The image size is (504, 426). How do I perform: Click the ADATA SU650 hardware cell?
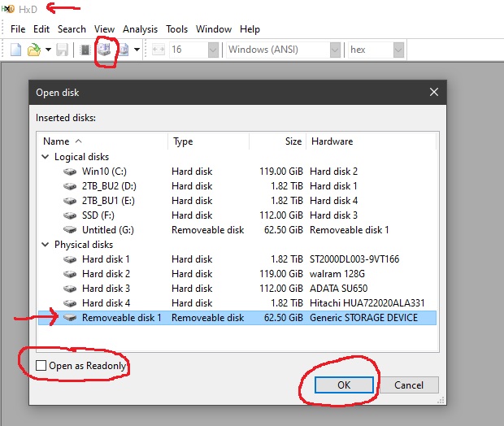click(338, 289)
